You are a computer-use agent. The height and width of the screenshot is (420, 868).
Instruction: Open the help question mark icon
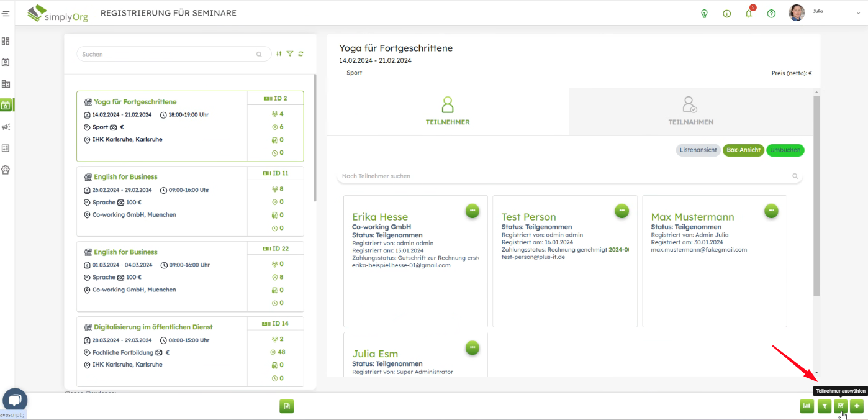pyautogui.click(x=771, y=14)
